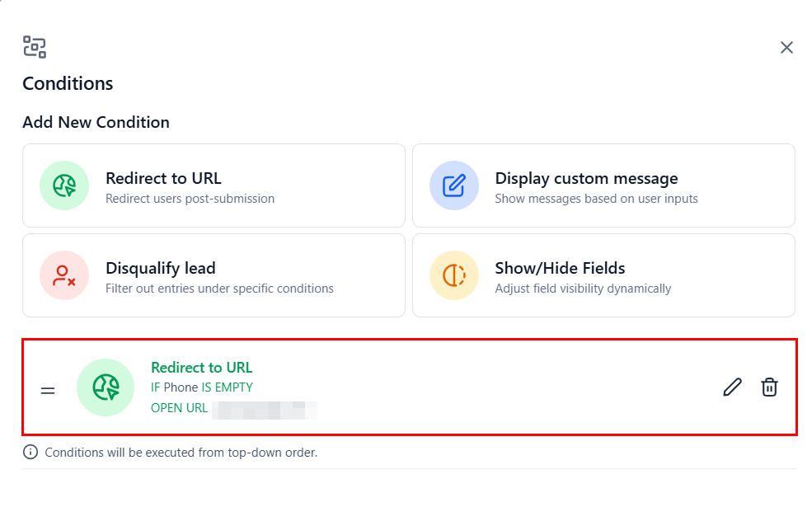Click the info icon beside execution order note

click(x=31, y=452)
